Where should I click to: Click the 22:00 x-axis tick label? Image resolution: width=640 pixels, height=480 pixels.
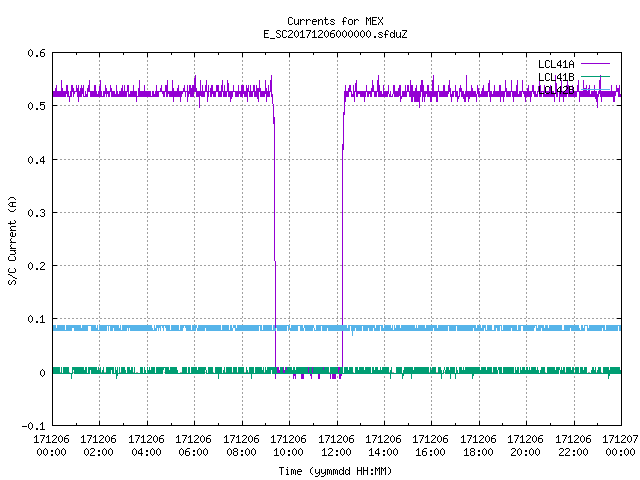(x=573, y=452)
